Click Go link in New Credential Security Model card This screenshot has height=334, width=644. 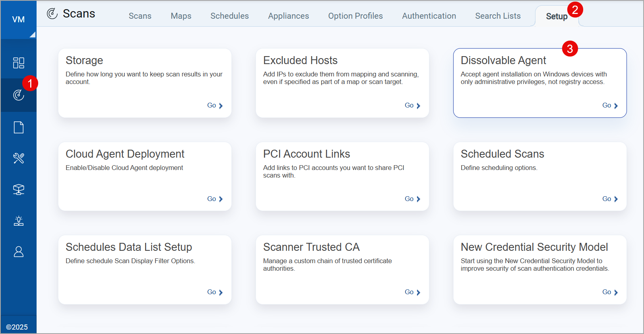point(610,292)
